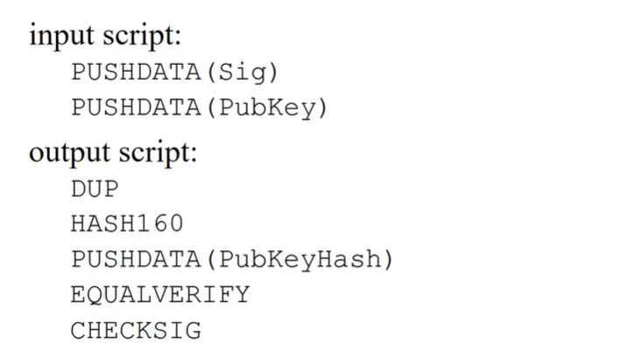Select the EQUALVERIFY opcode text
Viewport: 636px width, 364px height.
(159, 295)
